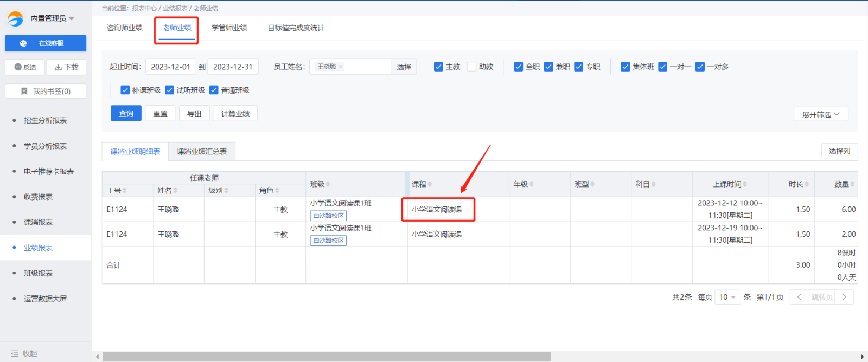Click the 下载 download button
868x362 pixels.
(66, 67)
